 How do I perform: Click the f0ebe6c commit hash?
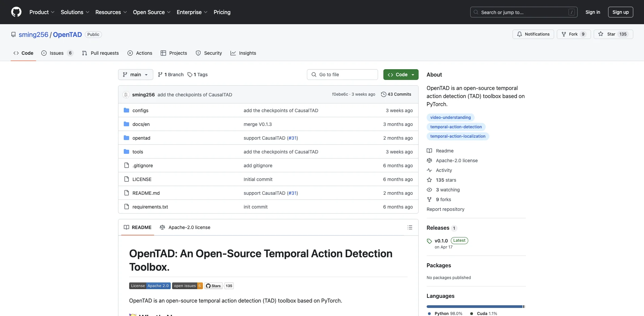340,94
